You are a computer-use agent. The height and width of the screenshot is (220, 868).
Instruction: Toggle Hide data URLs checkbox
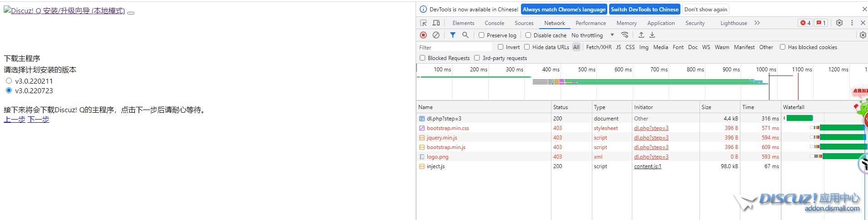(527, 47)
